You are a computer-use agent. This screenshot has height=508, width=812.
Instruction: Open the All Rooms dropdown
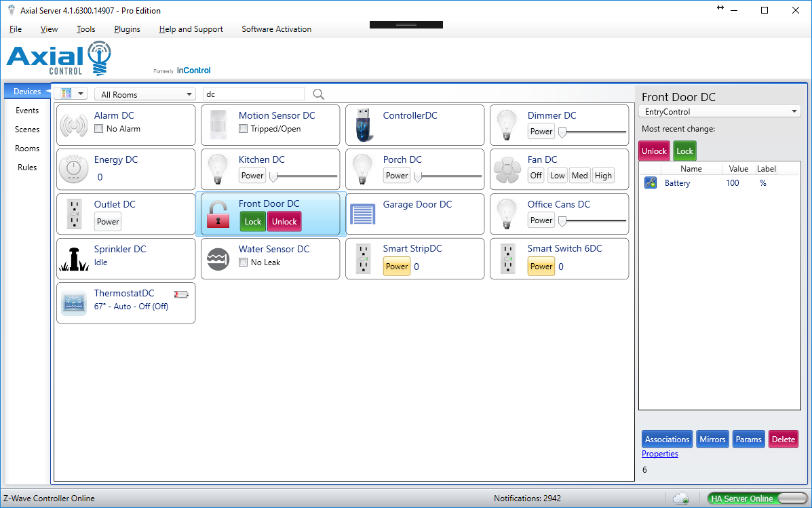145,94
